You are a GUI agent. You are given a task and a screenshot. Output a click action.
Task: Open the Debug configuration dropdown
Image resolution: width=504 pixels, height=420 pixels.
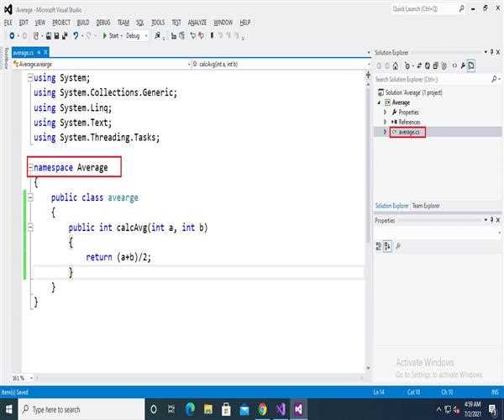tap(146, 36)
